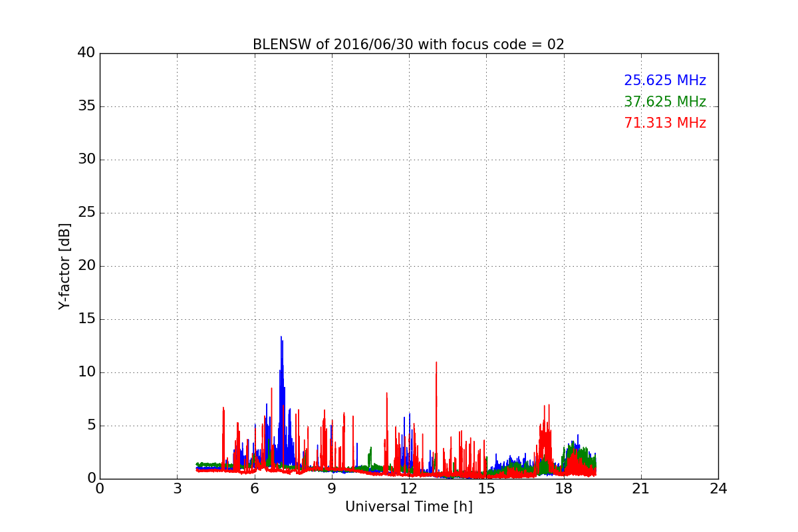Click y-axis tick label 20

86,266
